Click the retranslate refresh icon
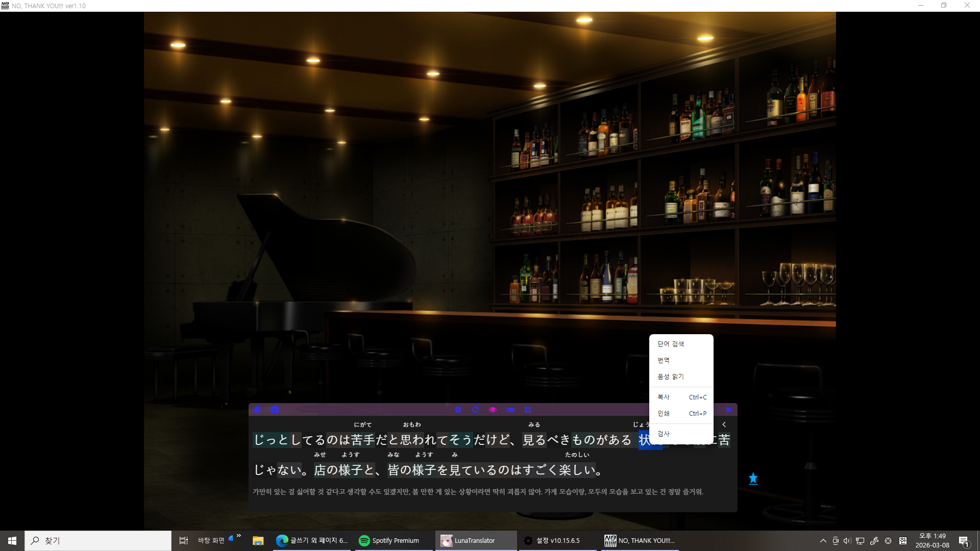Screen dimensions: 980x551 [x=475, y=410]
